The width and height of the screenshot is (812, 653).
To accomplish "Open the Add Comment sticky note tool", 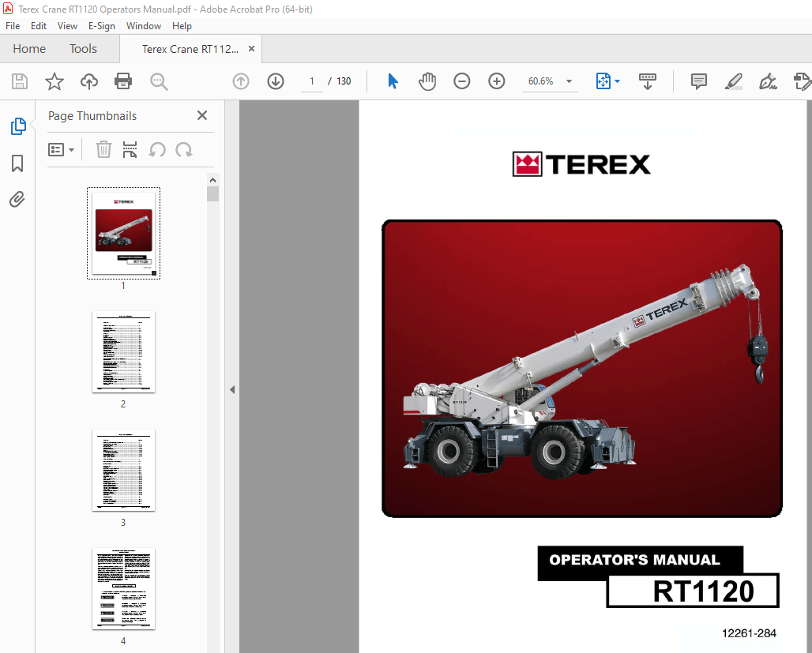I will 698,81.
